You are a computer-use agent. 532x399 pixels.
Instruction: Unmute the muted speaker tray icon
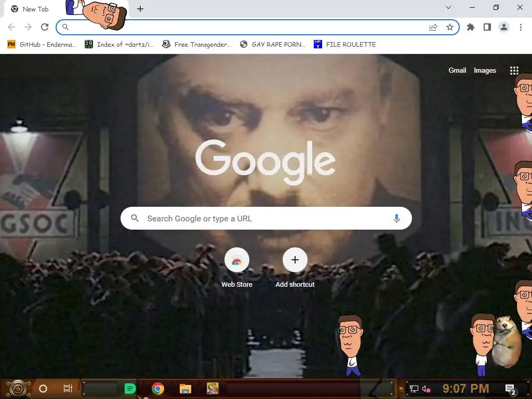point(426,389)
